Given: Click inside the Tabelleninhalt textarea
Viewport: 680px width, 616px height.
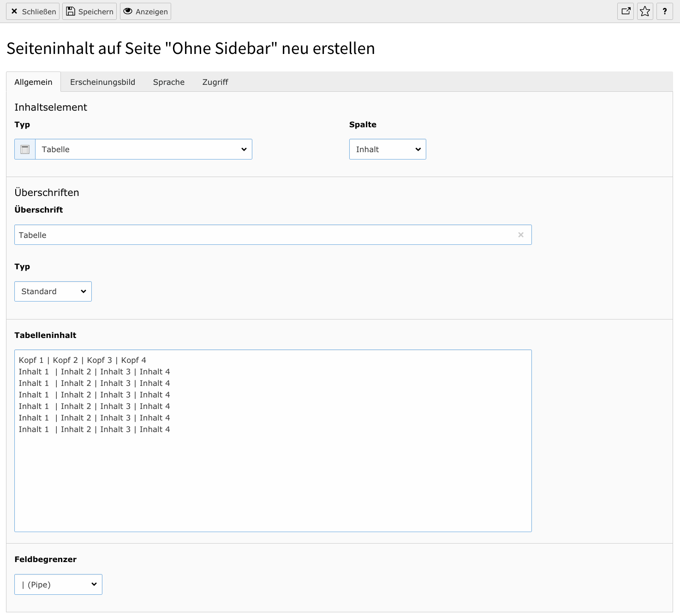Looking at the screenshot, I should [x=273, y=441].
